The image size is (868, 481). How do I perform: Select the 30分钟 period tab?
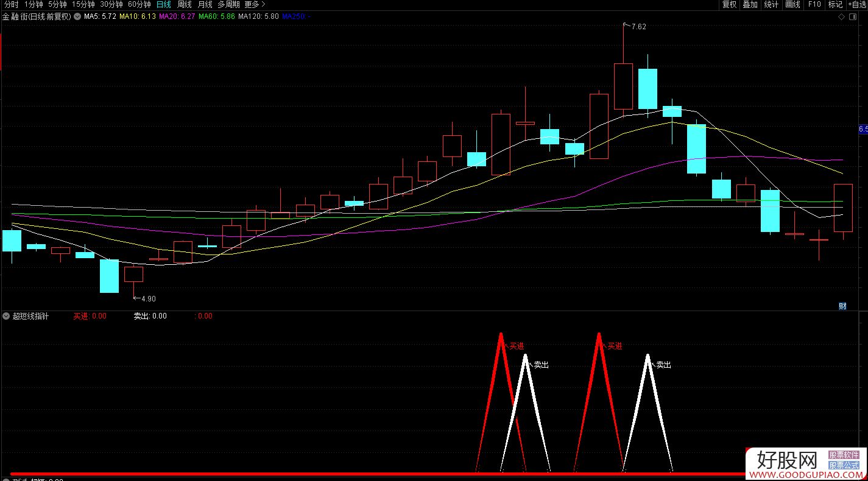pos(111,4)
